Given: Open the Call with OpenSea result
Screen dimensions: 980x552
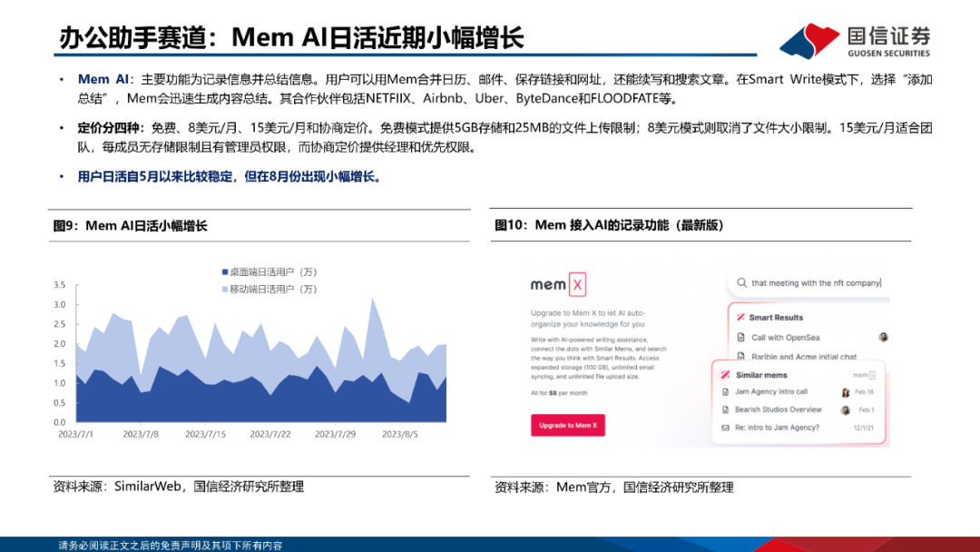Looking at the screenshot, I should click(785, 338).
